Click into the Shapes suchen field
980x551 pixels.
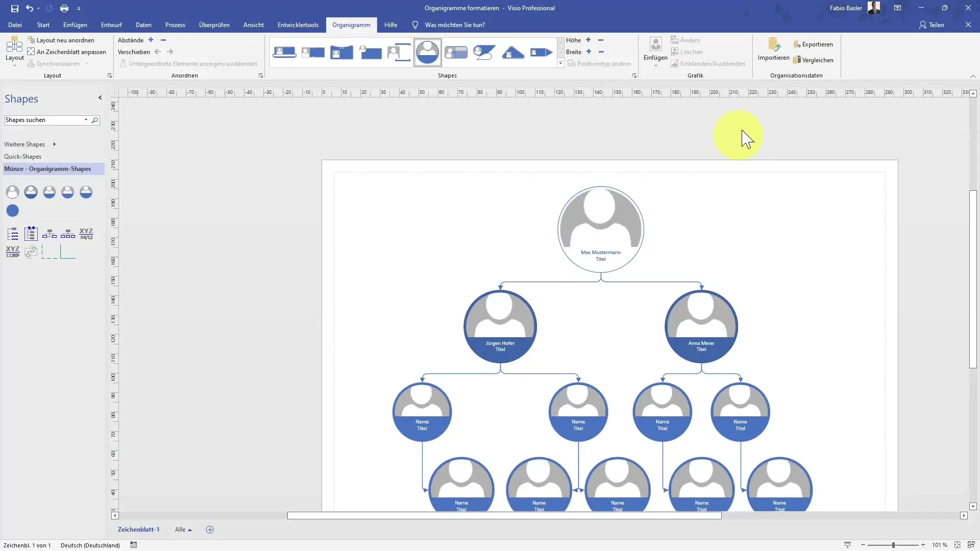(x=43, y=120)
